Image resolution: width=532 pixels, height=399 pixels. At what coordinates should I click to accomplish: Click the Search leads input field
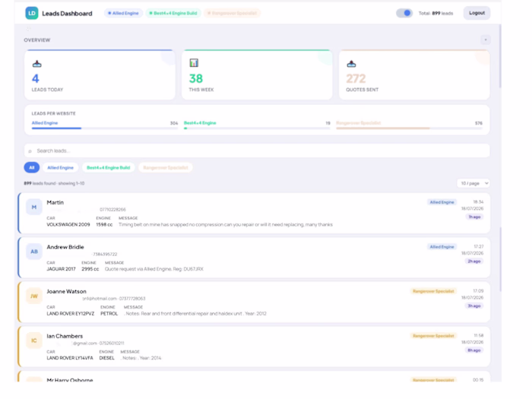point(257,150)
